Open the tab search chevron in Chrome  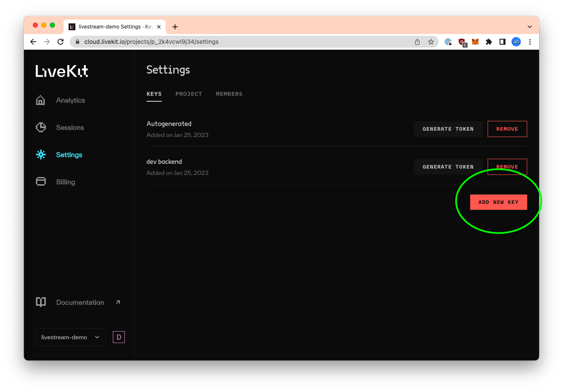pos(529,27)
